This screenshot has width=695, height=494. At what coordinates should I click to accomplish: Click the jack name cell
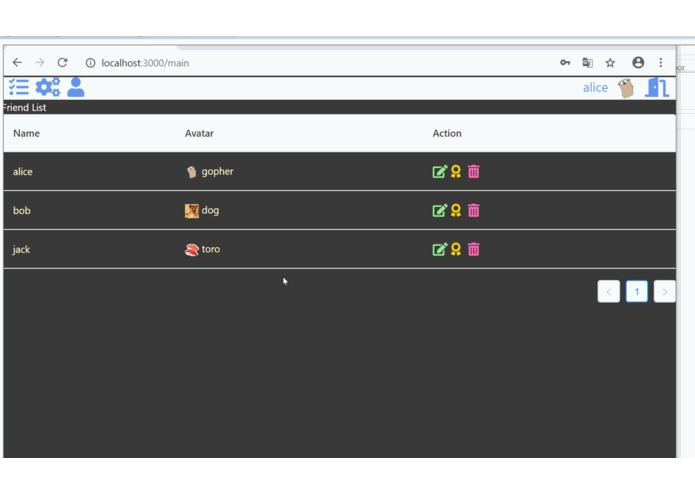pyautogui.click(x=21, y=249)
